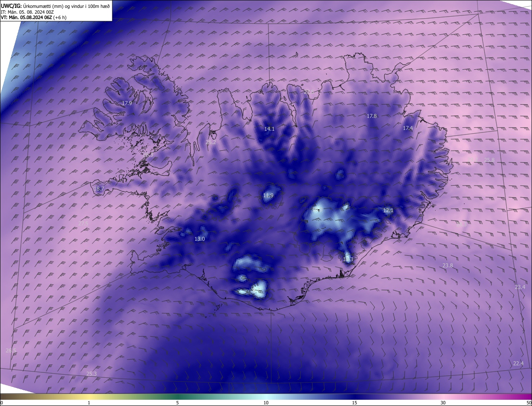
Task: Click the 17.4 value label
Action: click(408, 128)
